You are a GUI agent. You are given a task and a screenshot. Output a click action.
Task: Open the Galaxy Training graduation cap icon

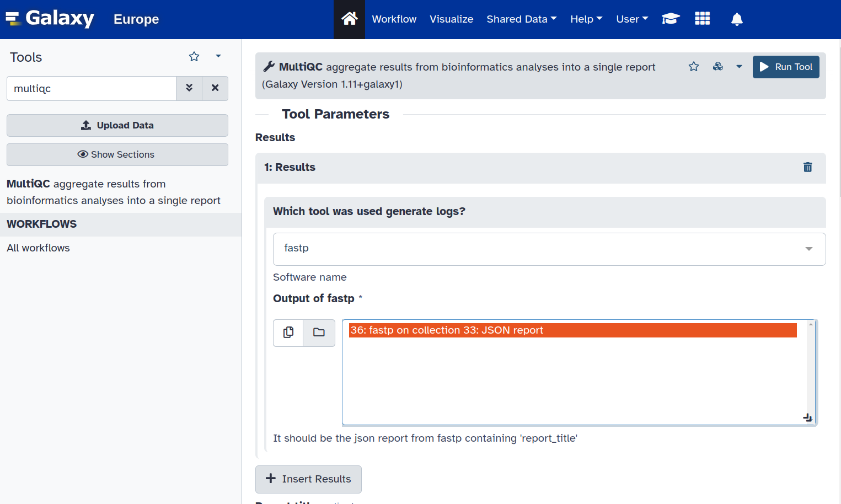671,19
